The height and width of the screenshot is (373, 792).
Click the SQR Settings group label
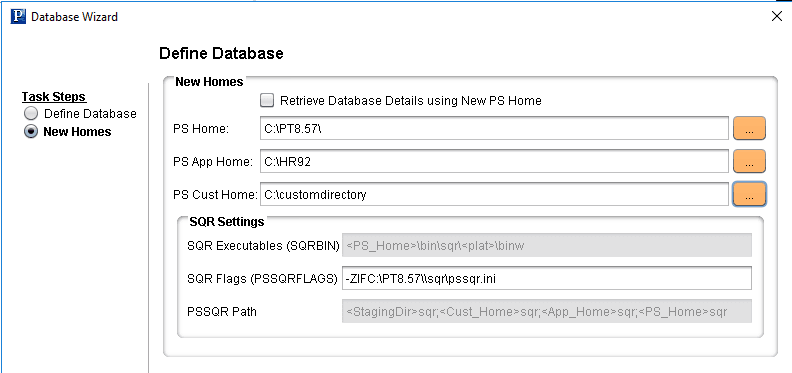[227, 222]
